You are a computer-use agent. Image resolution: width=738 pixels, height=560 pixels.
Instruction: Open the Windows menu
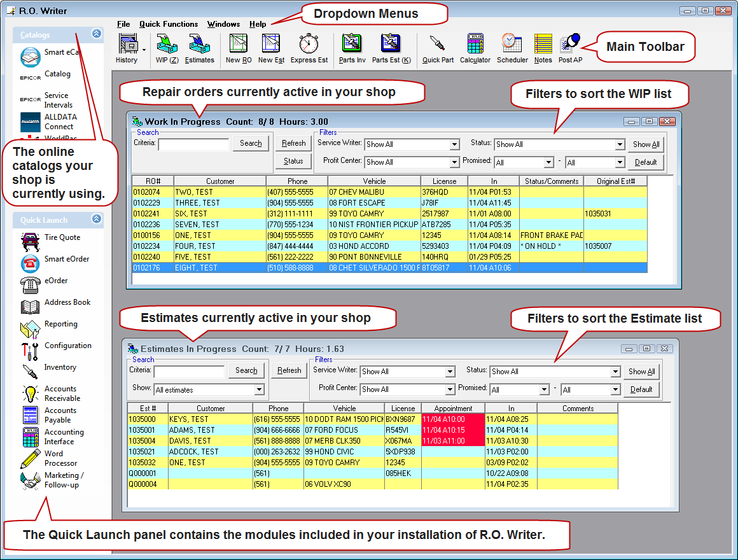click(223, 24)
